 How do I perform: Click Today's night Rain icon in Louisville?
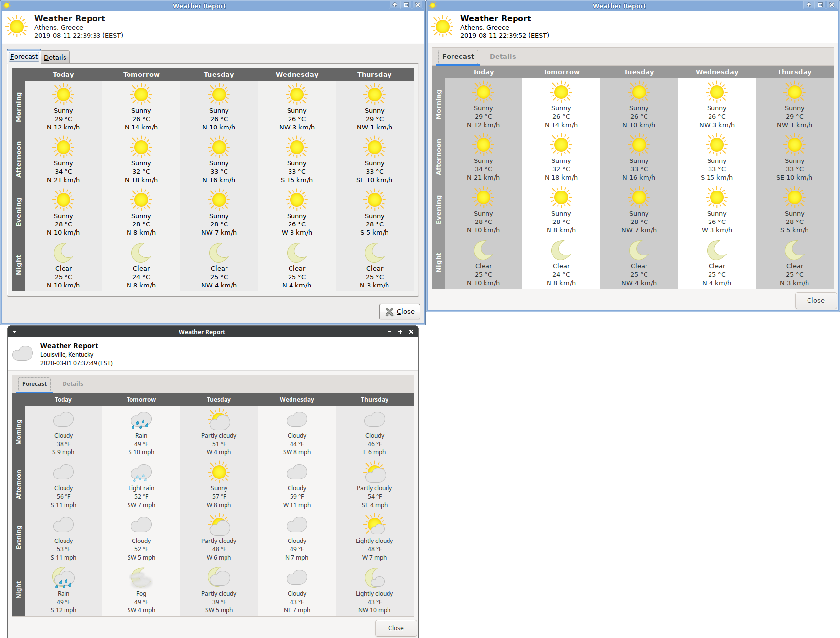(64, 578)
